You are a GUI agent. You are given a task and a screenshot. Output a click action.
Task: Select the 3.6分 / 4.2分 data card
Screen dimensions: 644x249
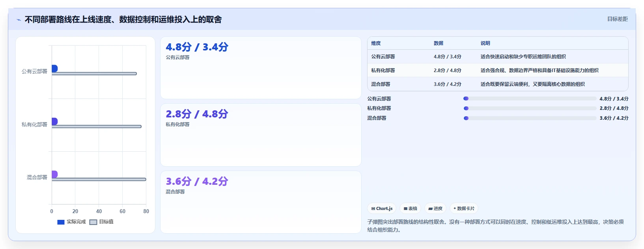(x=261, y=202)
